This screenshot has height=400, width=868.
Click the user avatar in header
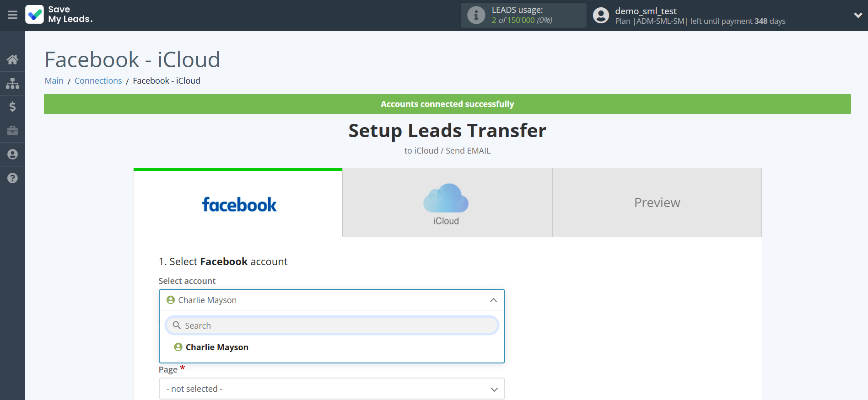tap(601, 16)
